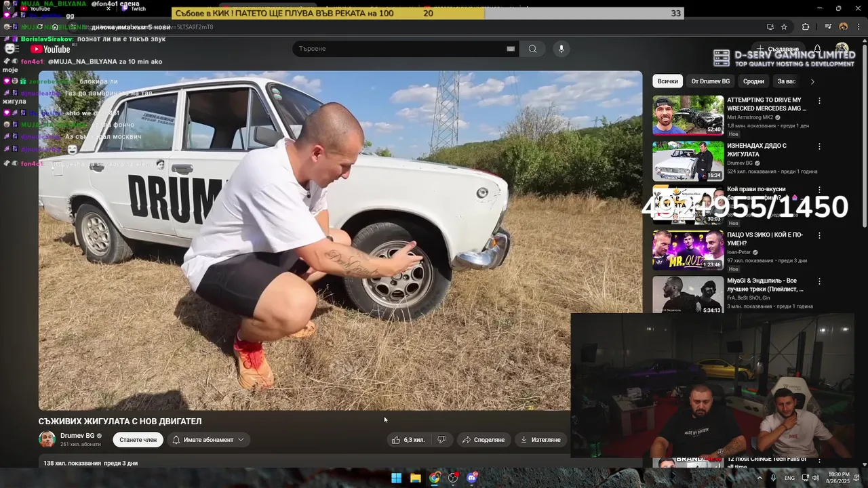Show more filter chips with right arrow
The height and width of the screenshot is (488, 868).
812,81
